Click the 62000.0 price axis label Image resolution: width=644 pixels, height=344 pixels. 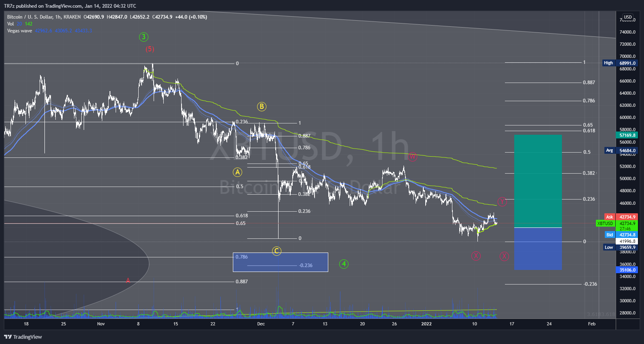pyautogui.click(x=627, y=105)
